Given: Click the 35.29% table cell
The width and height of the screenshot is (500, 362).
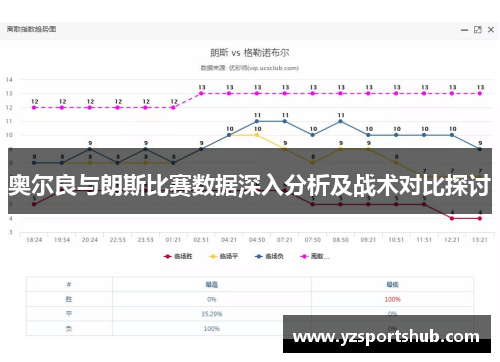Looking at the screenshot, I should pos(212,314).
